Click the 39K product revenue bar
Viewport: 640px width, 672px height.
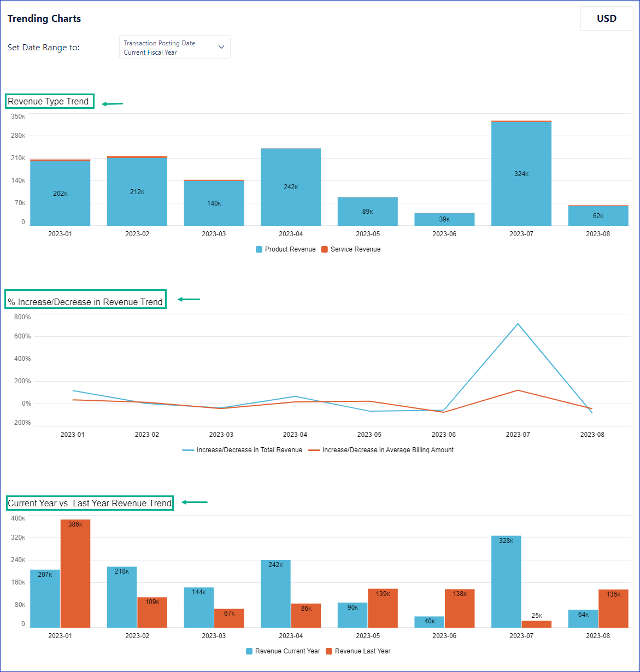click(x=444, y=219)
